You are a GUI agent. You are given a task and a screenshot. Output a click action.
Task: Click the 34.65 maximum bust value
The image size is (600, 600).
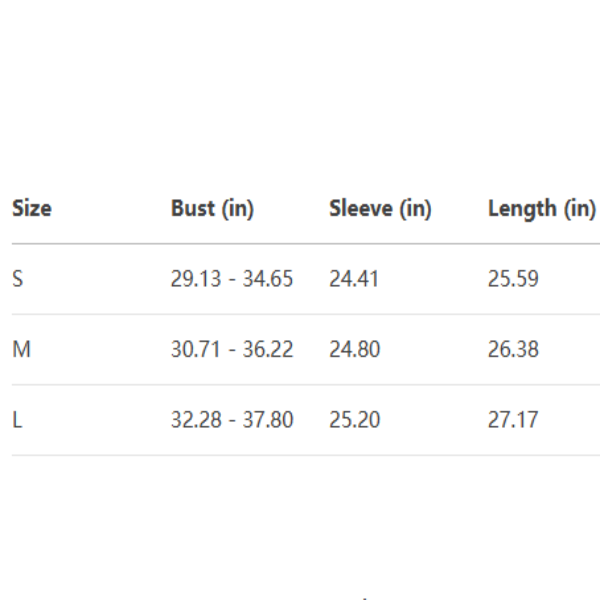tap(268, 279)
